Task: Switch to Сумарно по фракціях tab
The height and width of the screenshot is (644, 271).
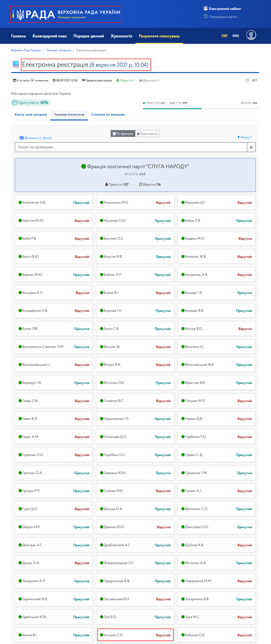Action: (x=108, y=115)
